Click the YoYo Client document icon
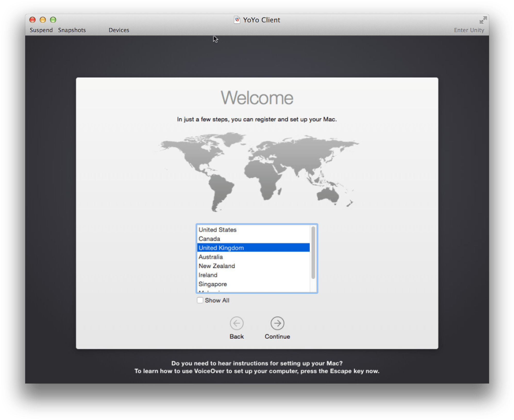The width and height of the screenshot is (514, 420). 237,20
